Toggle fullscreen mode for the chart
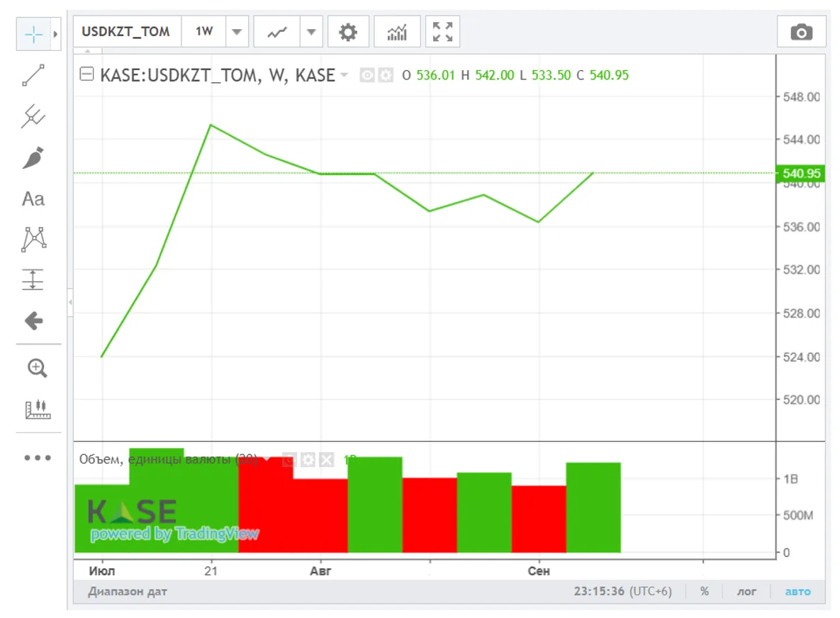This screenshot has height=618, width=840. [443, 33]
